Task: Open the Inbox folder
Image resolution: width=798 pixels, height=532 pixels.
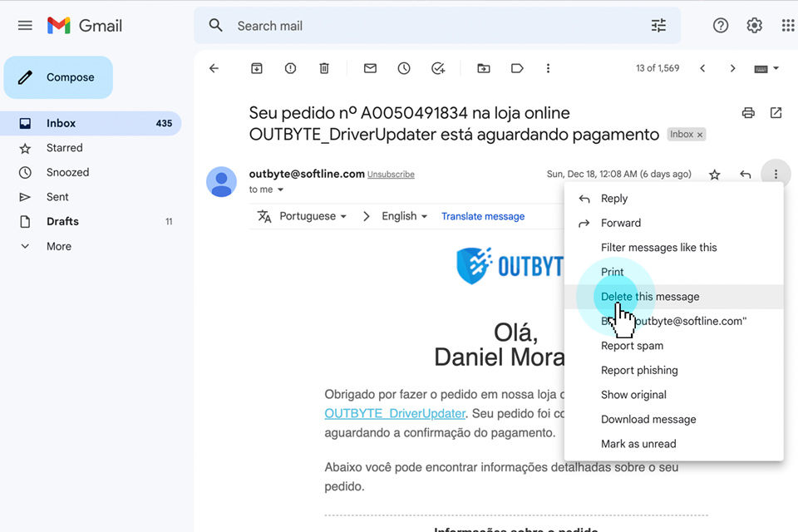Action: (x=91, y=123)
